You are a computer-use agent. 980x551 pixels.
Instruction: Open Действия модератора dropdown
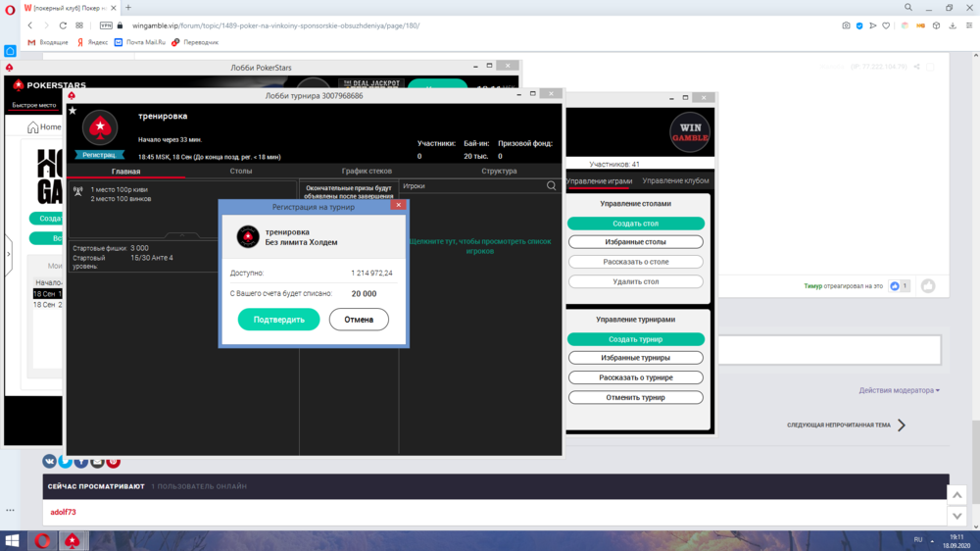tap(899, 390)
